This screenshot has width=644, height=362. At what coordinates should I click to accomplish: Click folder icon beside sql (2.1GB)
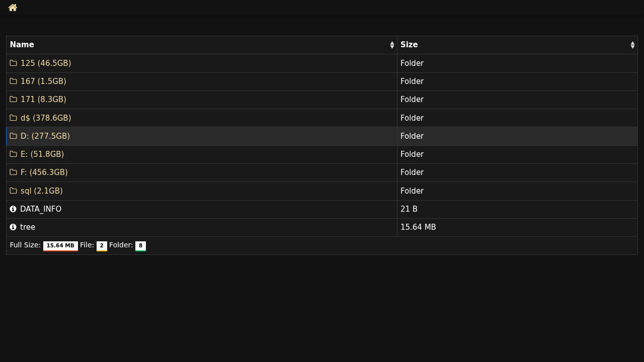(x=14, y=191)
